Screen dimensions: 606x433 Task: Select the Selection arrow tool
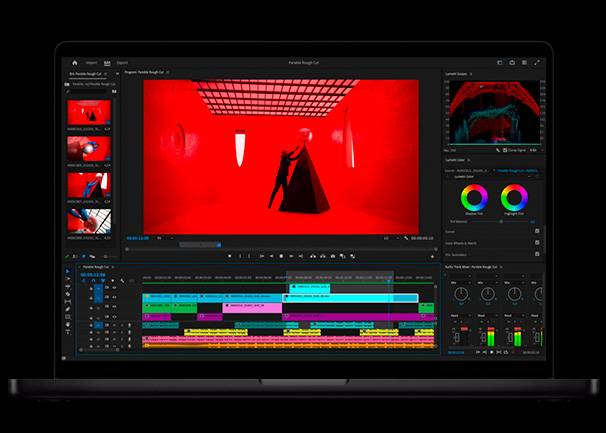(x=68, y=271)
